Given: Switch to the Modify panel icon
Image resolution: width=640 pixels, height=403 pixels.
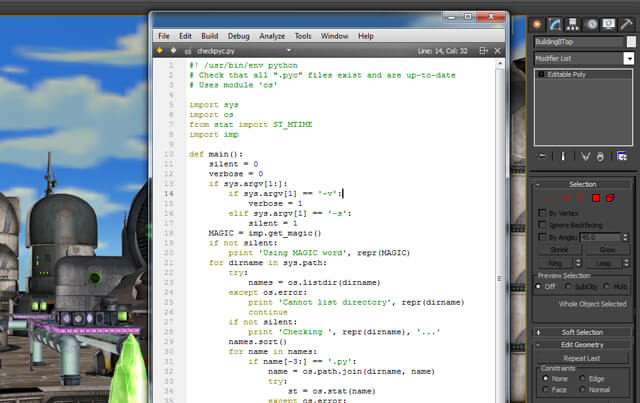Looking at the screenshot, I should pyautogui.click(x=557, y=23).
